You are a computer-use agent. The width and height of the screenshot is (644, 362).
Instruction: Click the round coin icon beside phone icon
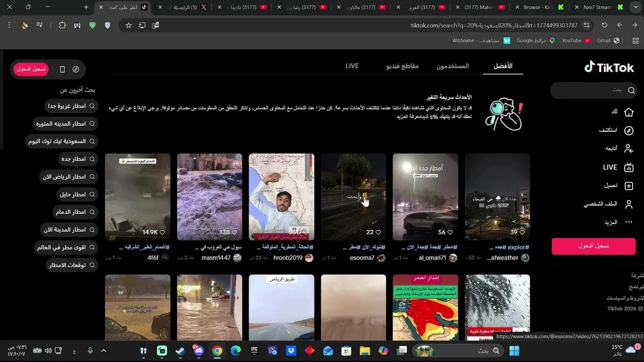76,69
